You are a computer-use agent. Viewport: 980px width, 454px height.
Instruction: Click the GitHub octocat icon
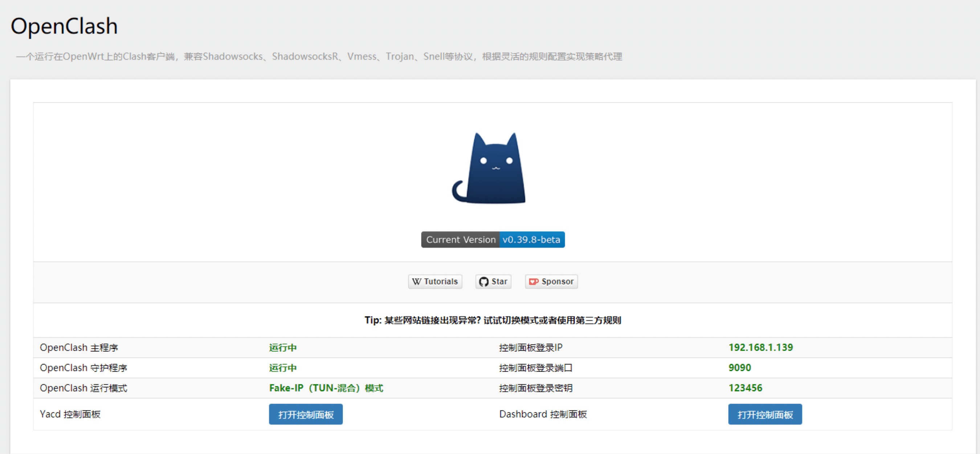483,281
